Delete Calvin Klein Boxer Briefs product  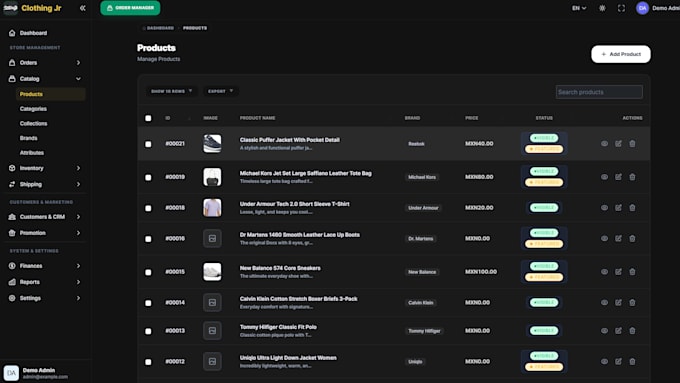(632, 303)
